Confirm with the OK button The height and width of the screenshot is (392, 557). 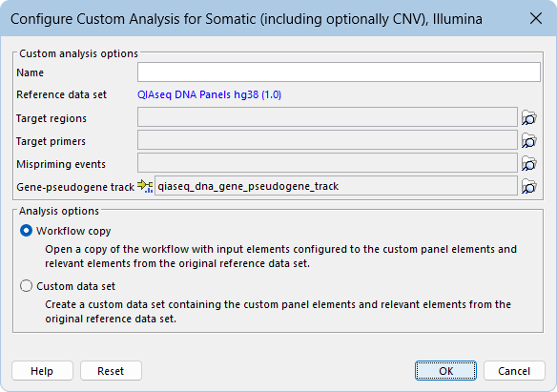[445, 371]
